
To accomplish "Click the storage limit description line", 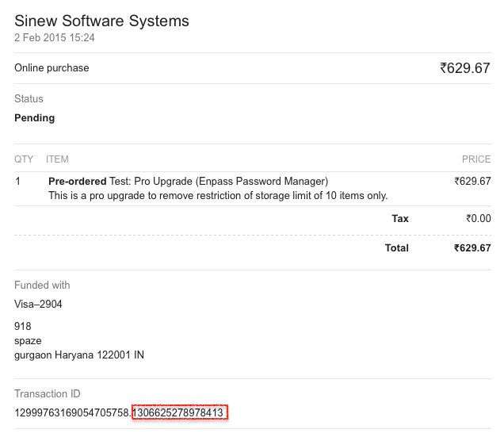I will (218, 196).
